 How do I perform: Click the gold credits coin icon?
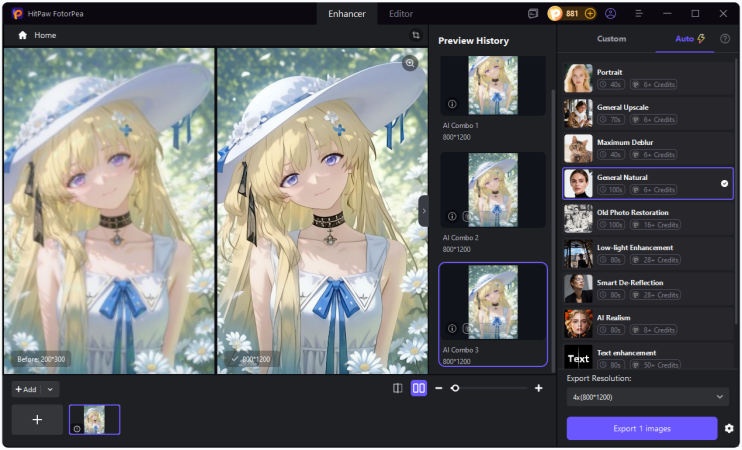[555, 14]
